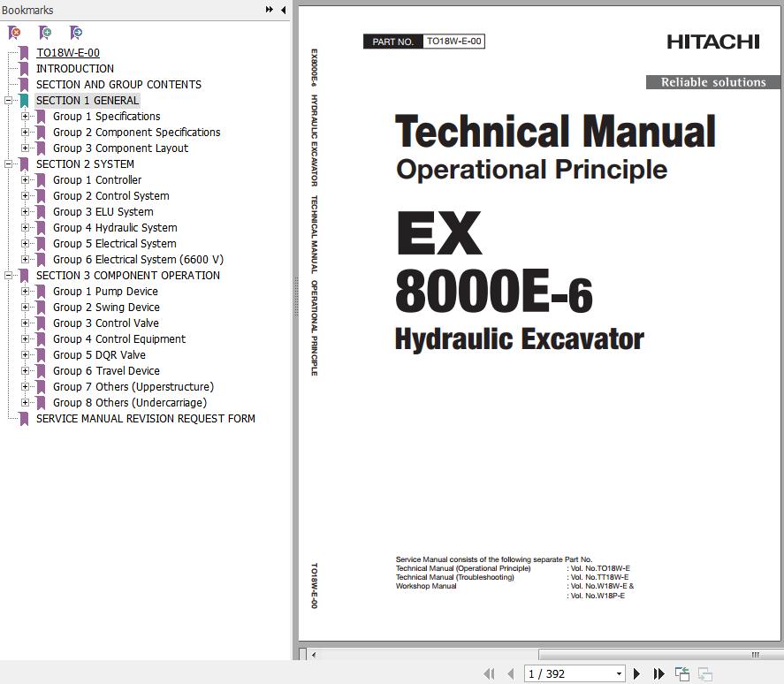Click the delete bookmark icon
The height and width of the screenshot is (684, 784).
point(14,33)
